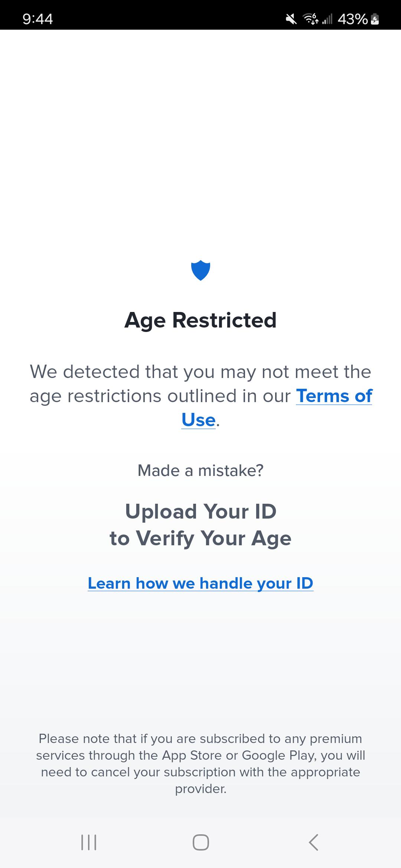Tap the home button
The image size is (401, 868).
click(x=200, y=841)
